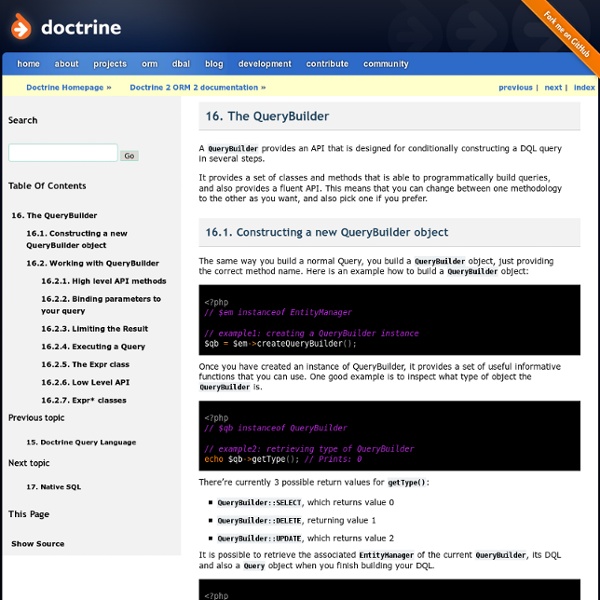This screenshot has height=600, width=600.
Task: Open the development navigation item
Action: [264, 64]
